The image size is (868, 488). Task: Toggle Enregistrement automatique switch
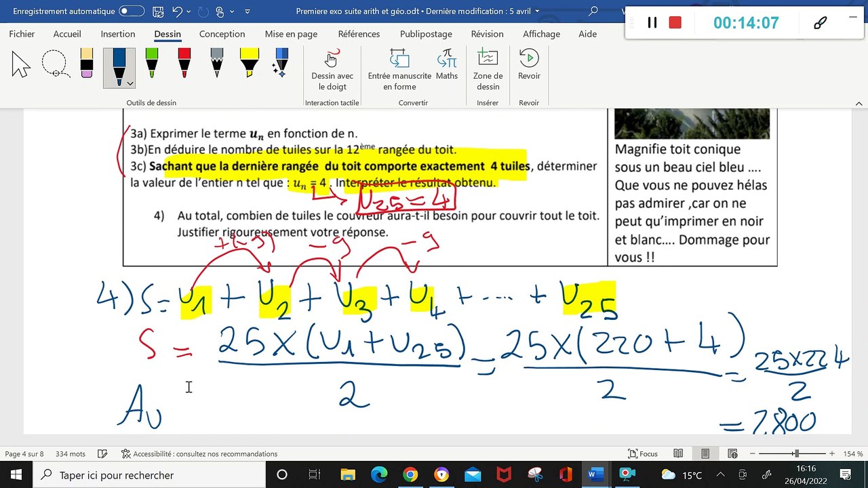pos(132,12)
